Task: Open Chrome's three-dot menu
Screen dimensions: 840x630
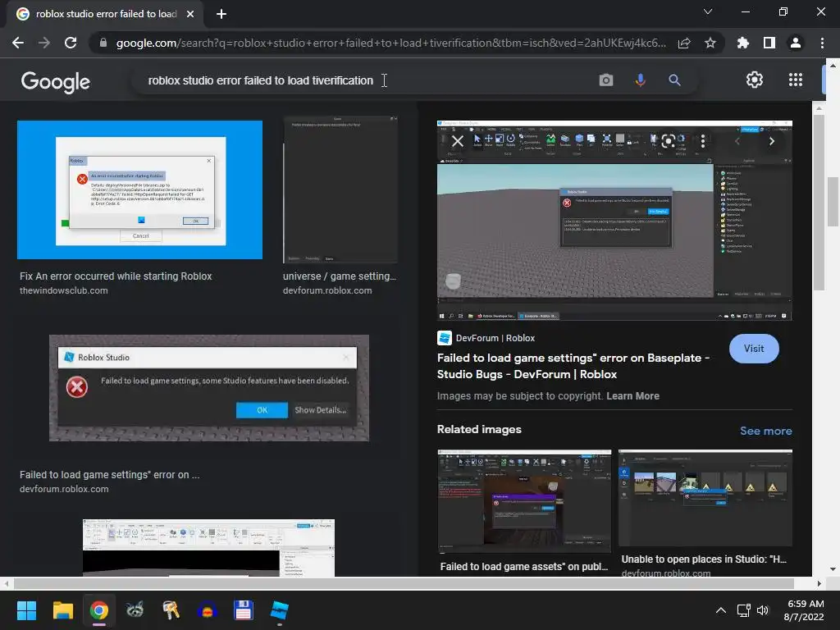Action: click(822, 43)
